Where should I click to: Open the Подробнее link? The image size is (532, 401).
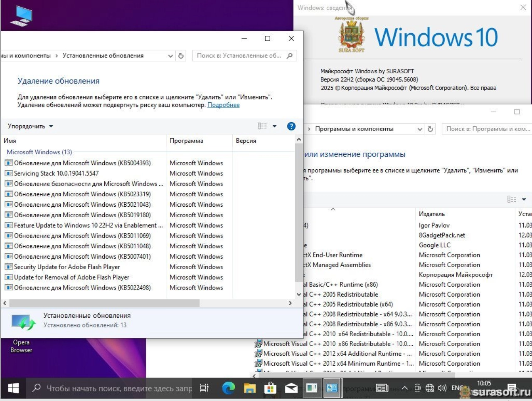point(224,105)
